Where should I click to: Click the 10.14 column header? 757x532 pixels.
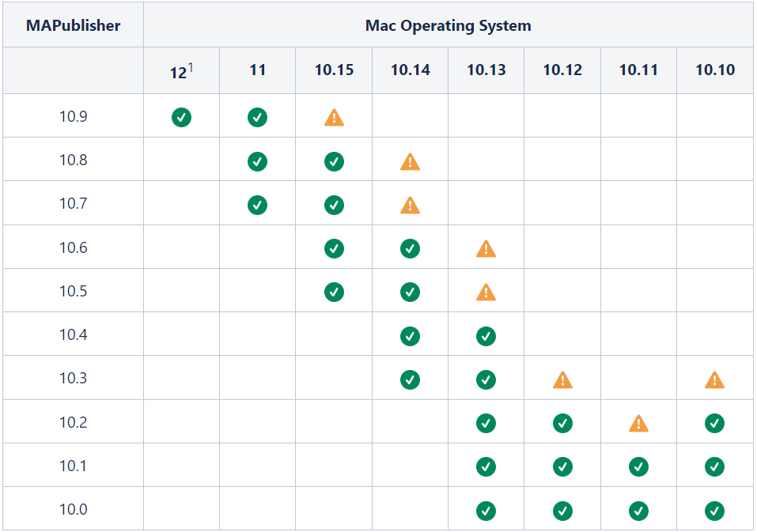click(410, 70)
